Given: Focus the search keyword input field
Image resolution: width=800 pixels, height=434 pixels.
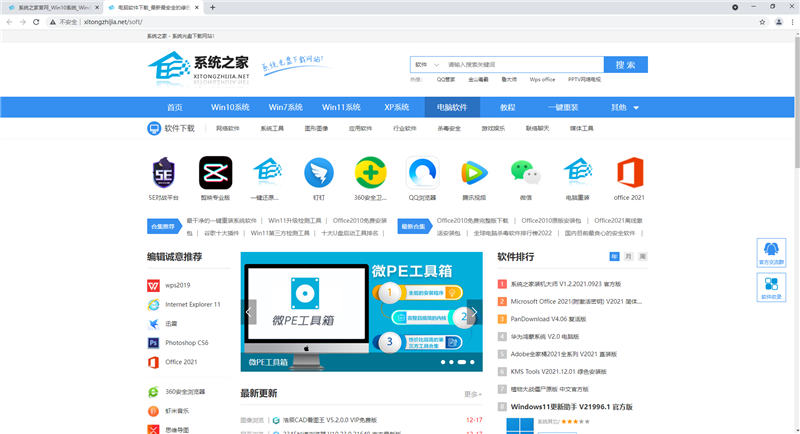Looking at the screenshot, I should (523, 65).
